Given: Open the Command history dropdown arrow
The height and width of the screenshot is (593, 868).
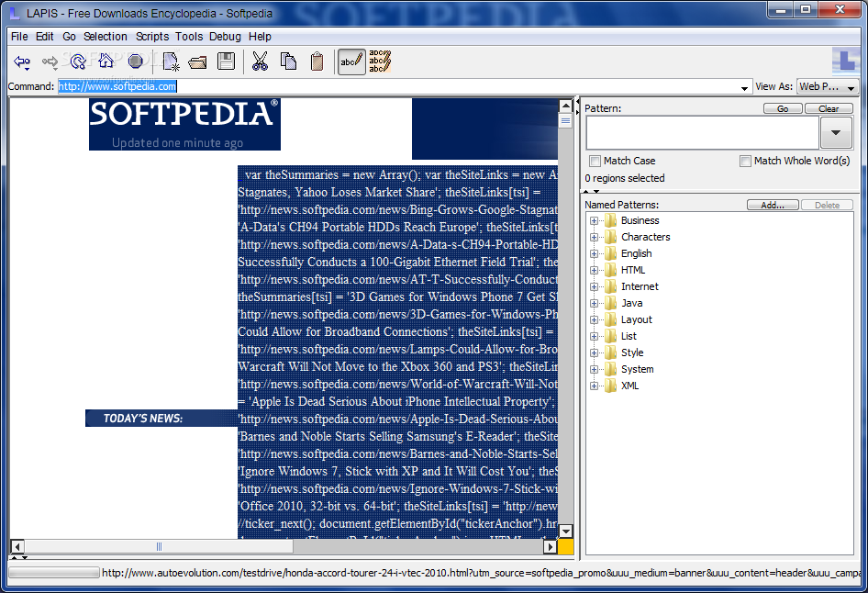Looking at the screenshot, I should click(744, 87).
